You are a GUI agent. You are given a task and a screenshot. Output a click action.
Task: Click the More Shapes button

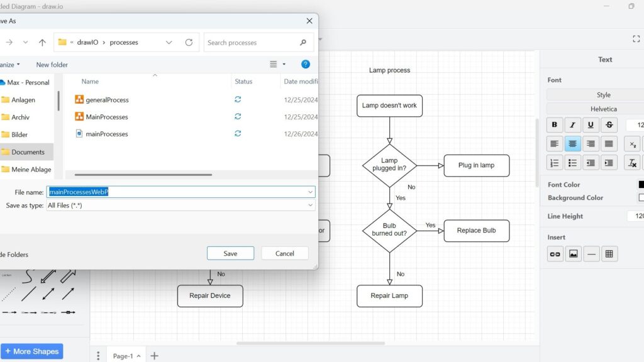pos(31,351)
